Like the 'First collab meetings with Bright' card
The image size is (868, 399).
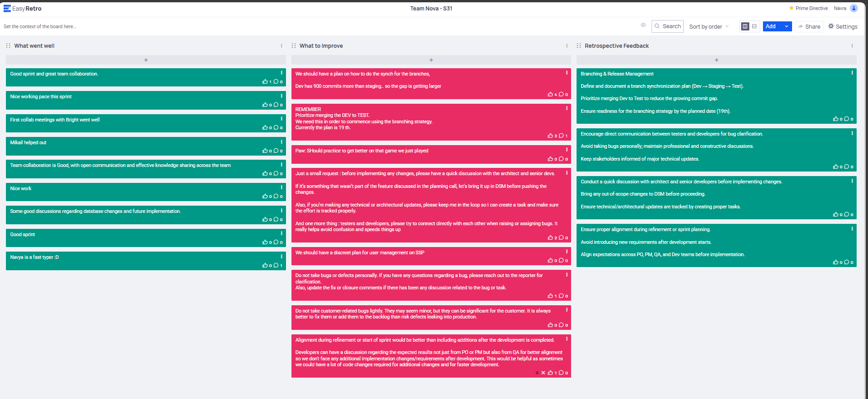[265, 128]
